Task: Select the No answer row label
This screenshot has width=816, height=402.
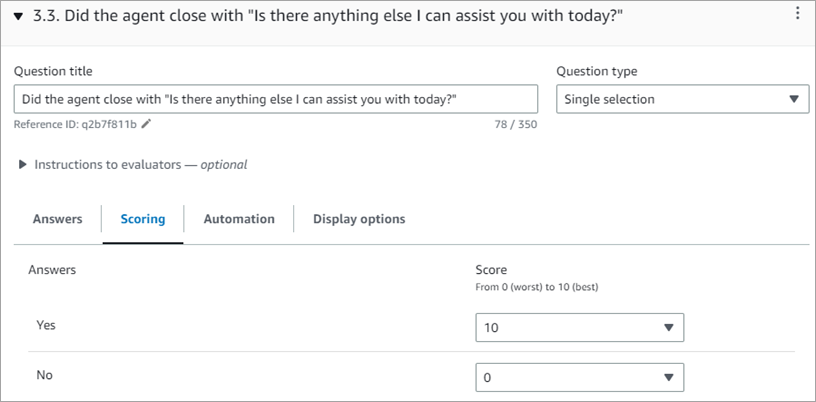Action: pos(44,375)
